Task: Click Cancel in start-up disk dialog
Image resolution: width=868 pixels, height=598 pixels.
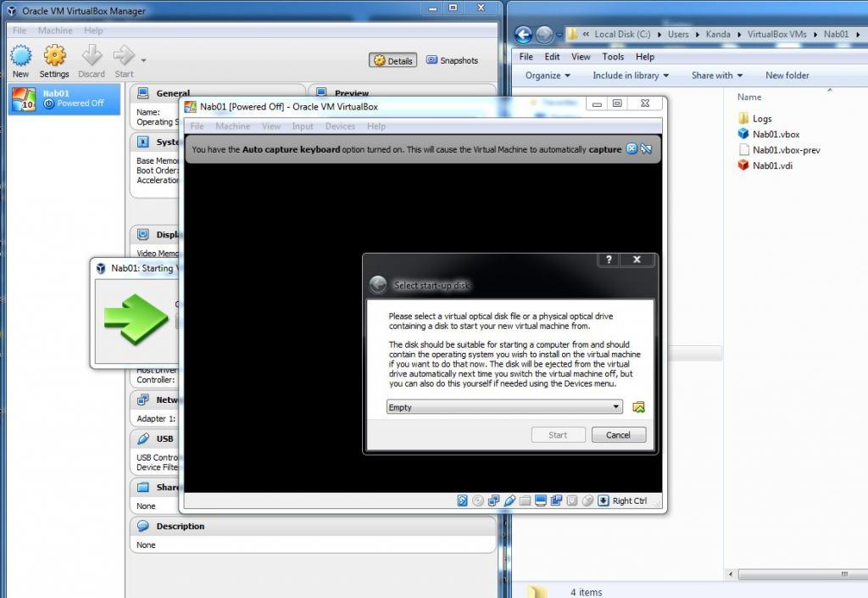Action: pos(618,434)
